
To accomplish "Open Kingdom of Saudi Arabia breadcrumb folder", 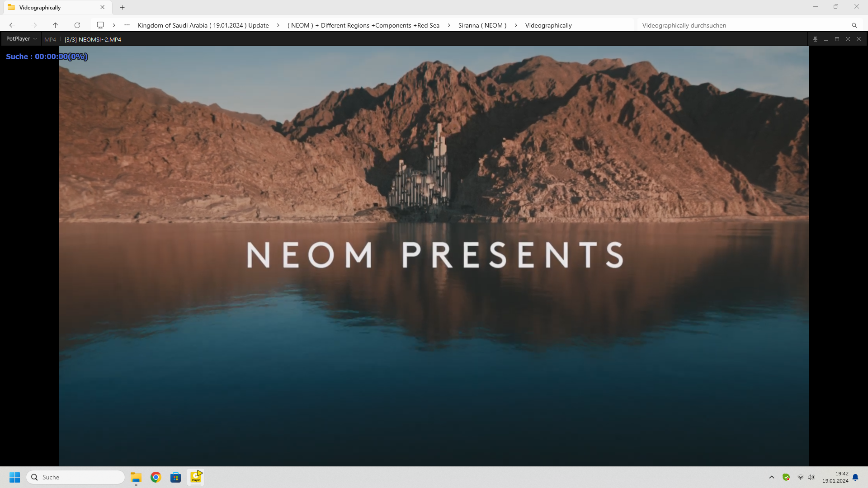I will pos(203,26).
